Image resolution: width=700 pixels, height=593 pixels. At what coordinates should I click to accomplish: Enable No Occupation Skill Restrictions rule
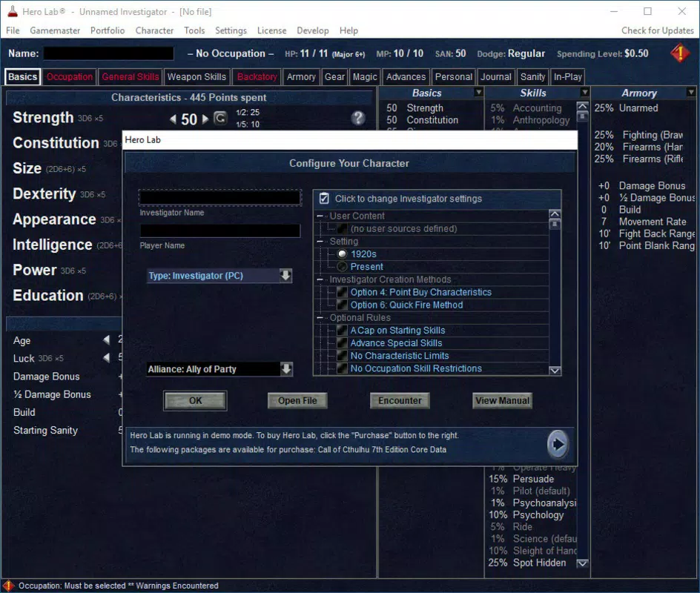click(x=342, y=368)
